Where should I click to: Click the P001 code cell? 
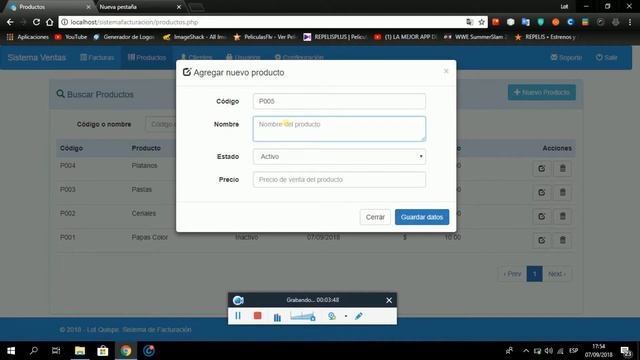[x=68, y=237]
